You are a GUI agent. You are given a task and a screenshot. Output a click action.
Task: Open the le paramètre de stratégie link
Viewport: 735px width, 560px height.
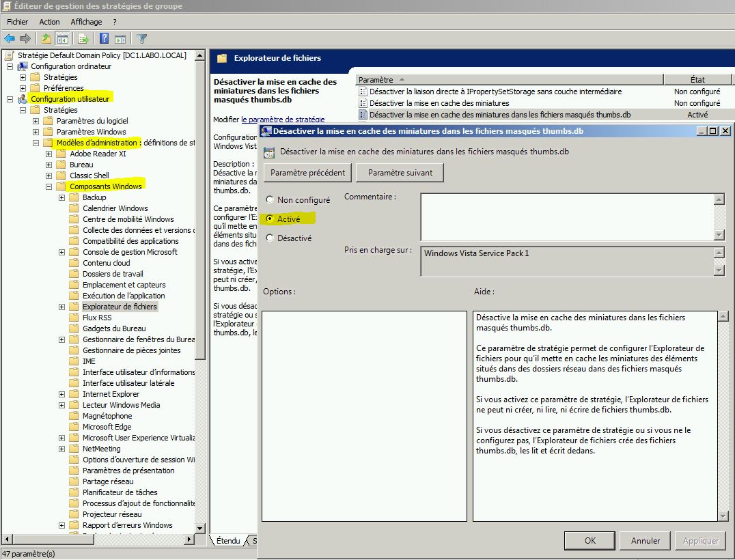(x=281, y=120)
